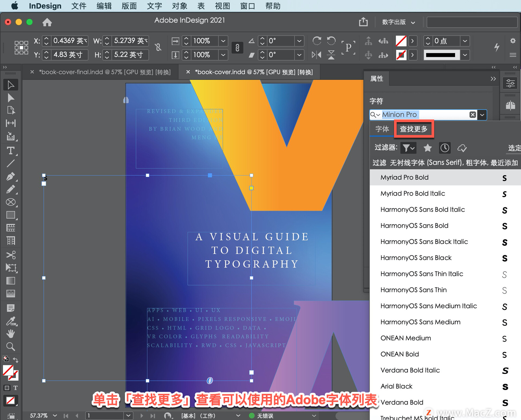
Task: Choose the Zoom magnifier tool
Action: (x=11, y=347)
